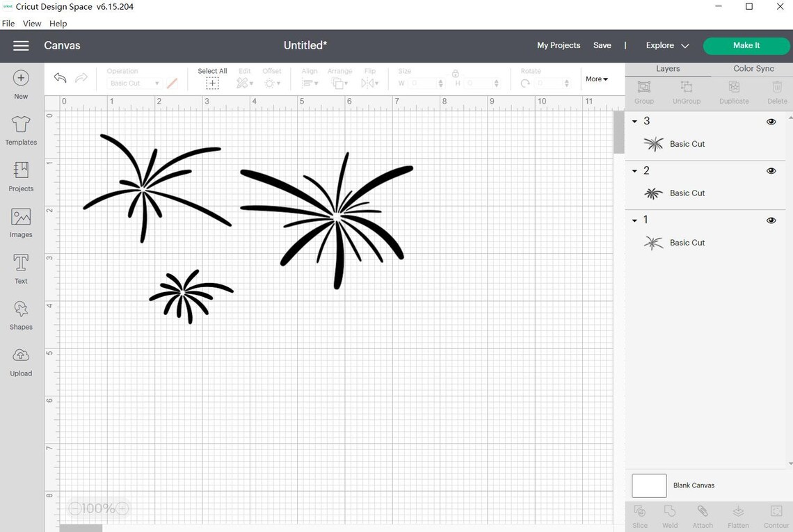Open the Shapes tool

pos(20,314)
